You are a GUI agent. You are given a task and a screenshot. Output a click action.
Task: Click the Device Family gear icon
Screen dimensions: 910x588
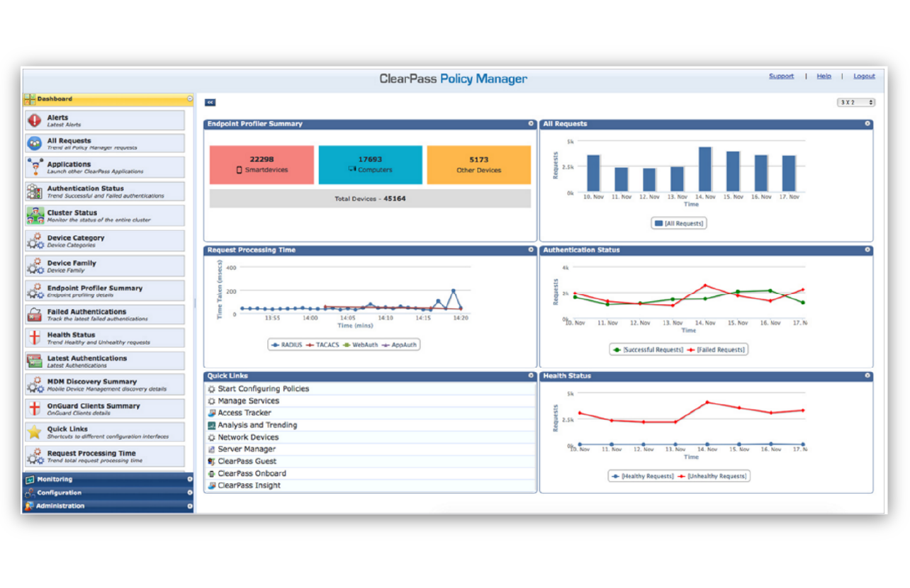34,266
